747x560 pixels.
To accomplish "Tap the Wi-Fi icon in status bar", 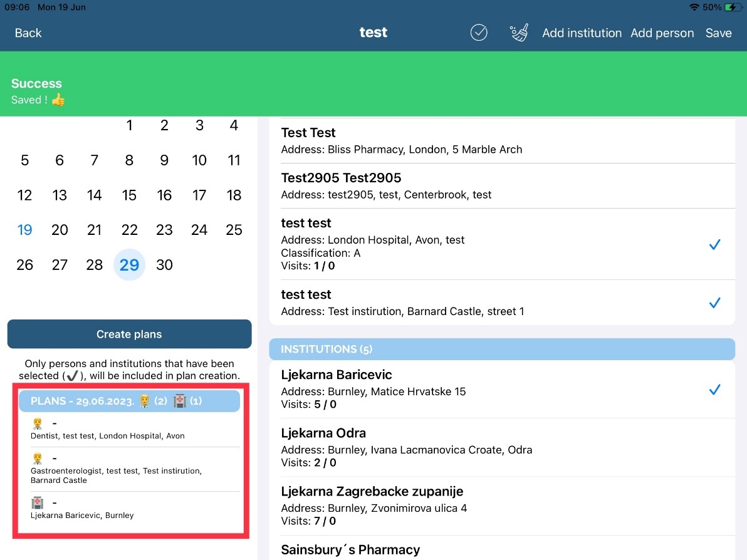I will click(x=694, y=8).
